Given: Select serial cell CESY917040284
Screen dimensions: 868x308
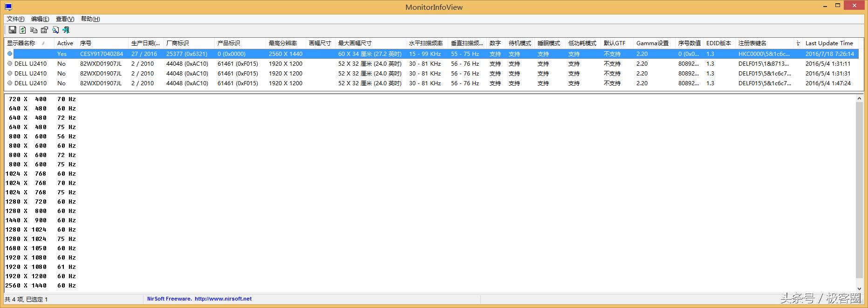Looking at the screenshot, I should click(x=102, y=54).
